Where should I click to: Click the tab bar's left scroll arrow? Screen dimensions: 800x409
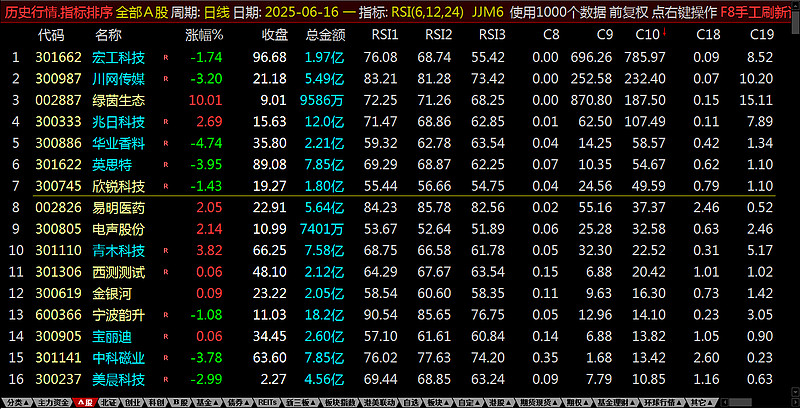725,402
